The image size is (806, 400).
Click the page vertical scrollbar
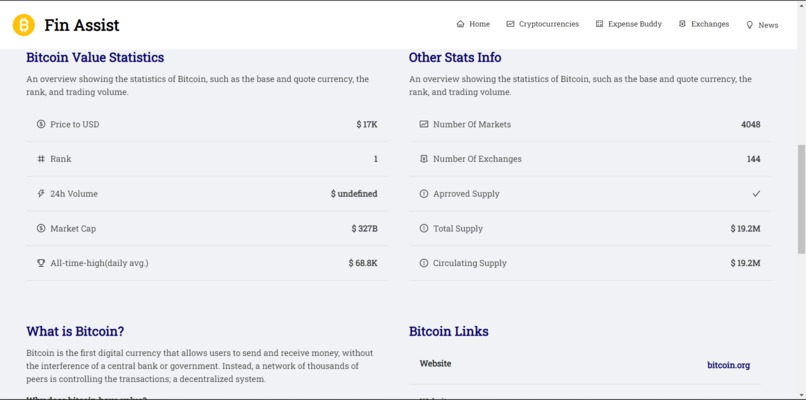[x=800, y=200]
